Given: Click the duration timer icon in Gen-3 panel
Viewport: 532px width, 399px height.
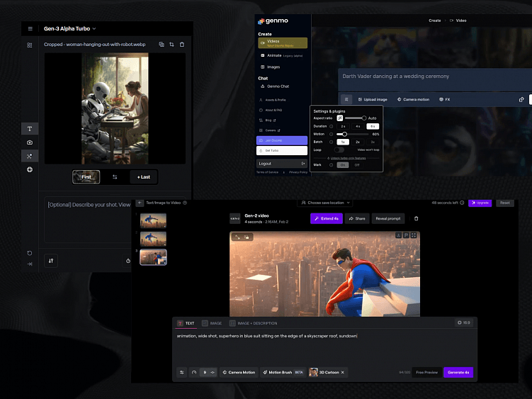Looking at the screenshot, I should click(128, 261).
